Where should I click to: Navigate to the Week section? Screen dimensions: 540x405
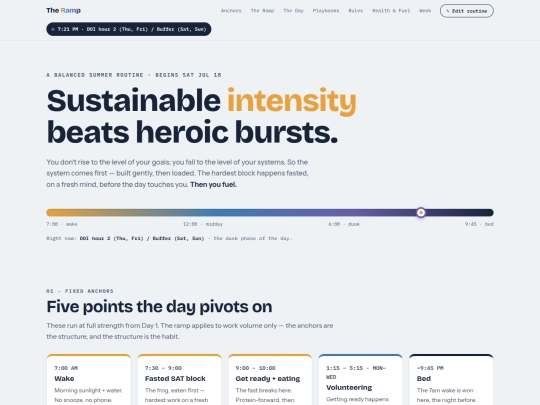pyautogui.click(x=425, y=11)
